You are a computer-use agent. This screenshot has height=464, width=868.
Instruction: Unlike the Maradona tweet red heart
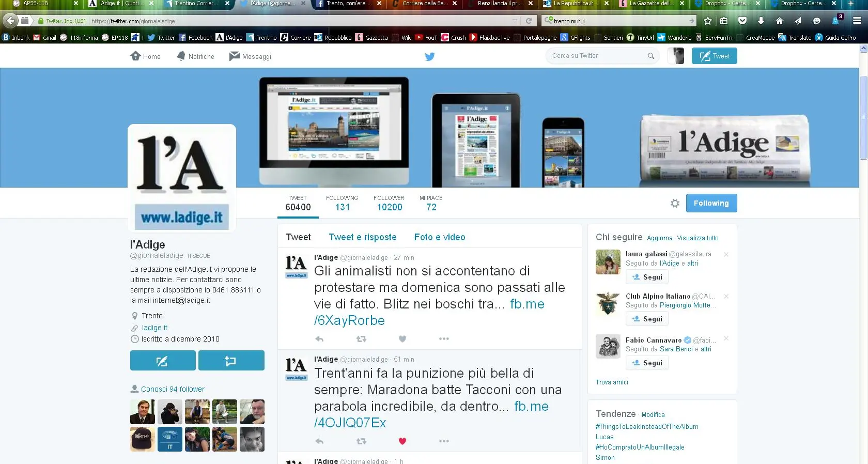pos(402,441)
